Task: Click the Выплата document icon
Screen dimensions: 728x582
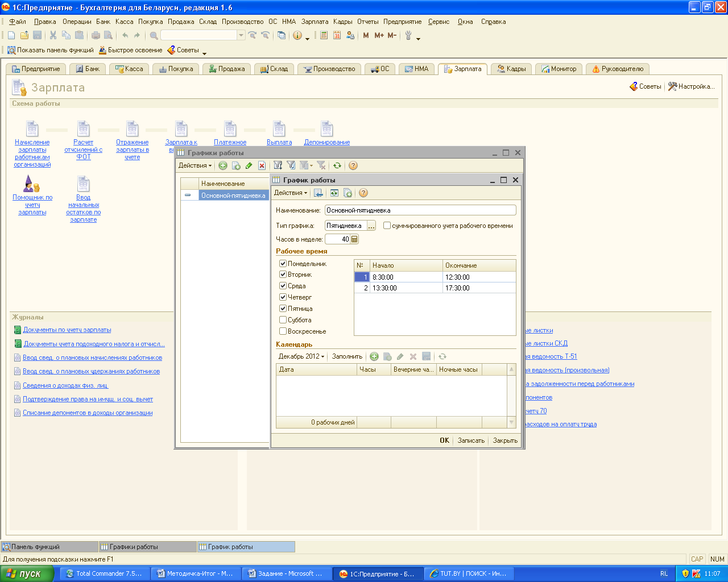Action: pyautogui.click(x=279, y=128)
